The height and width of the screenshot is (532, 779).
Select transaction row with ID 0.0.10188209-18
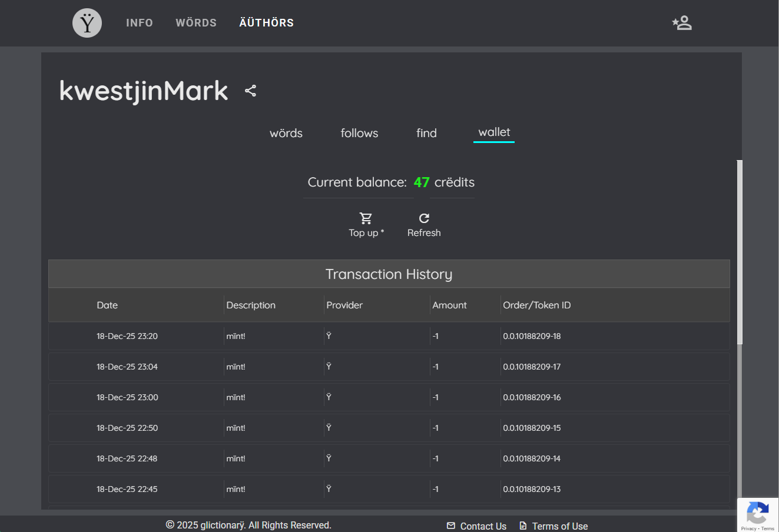[x=389, y=336]
